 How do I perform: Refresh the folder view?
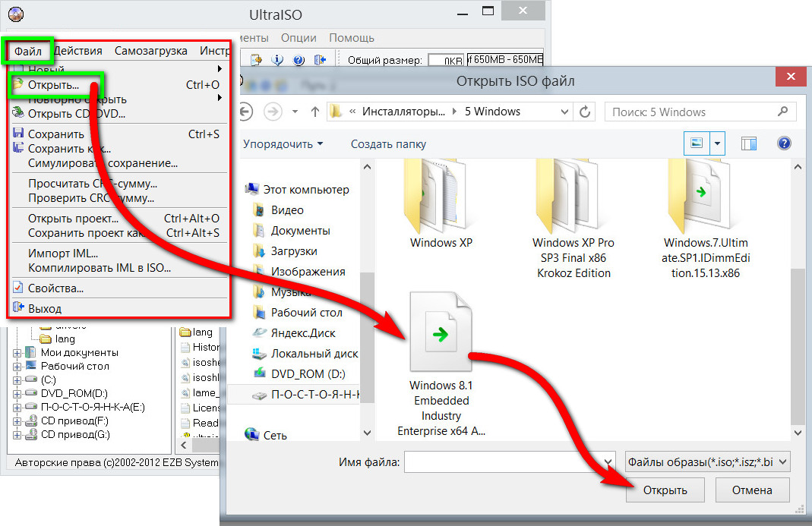click(x=585, y=112)
